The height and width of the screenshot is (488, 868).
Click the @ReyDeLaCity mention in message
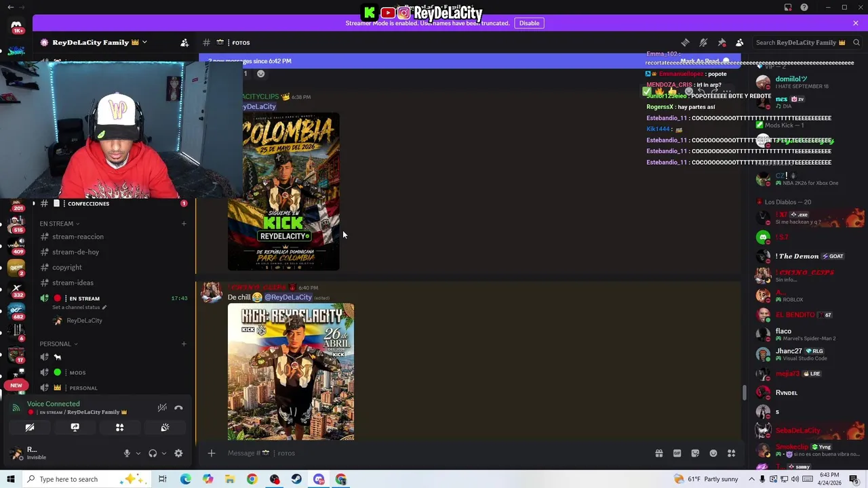(x=288, y=298)
